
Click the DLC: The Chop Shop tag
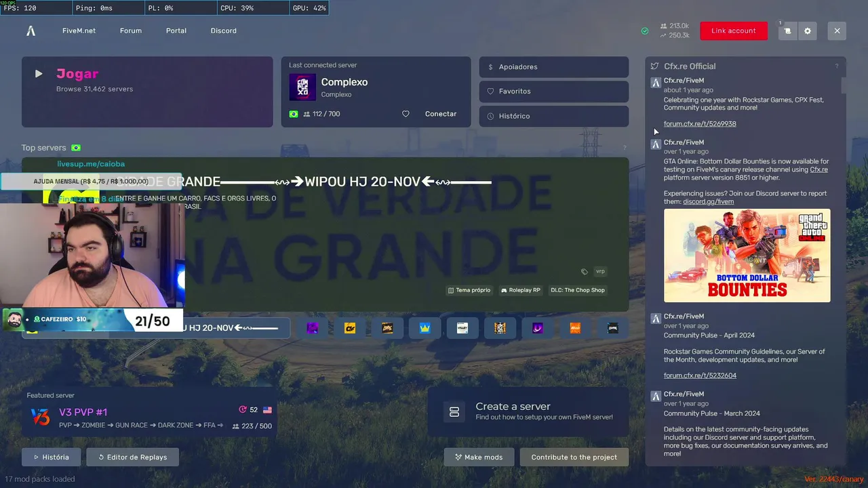(578, 290)
